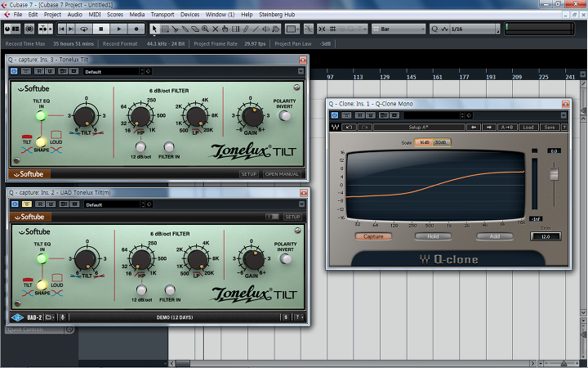This screenshot has width=588, height=368.
Task: Activate the transport Record button
Action: [136, 29]
